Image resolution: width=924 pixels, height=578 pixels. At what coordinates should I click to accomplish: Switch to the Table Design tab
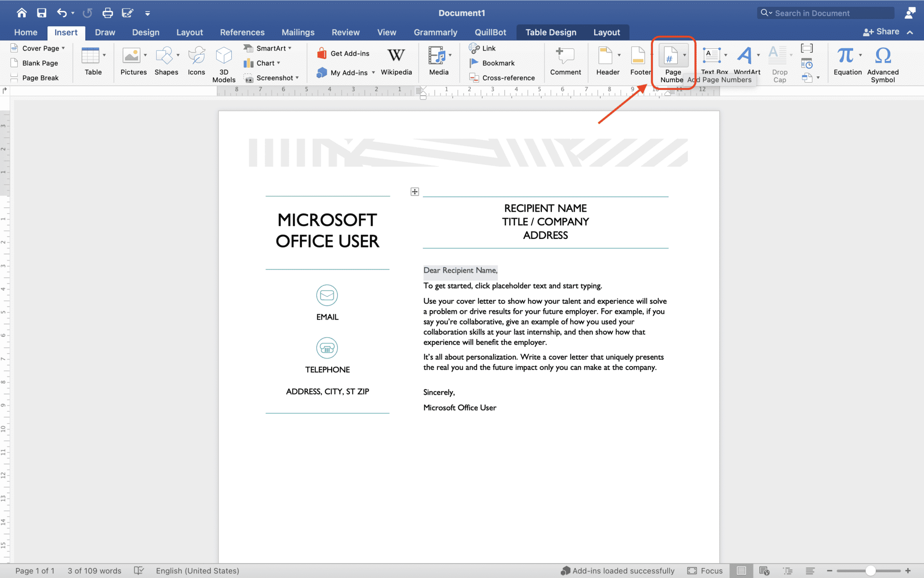(x=550, y=32)
